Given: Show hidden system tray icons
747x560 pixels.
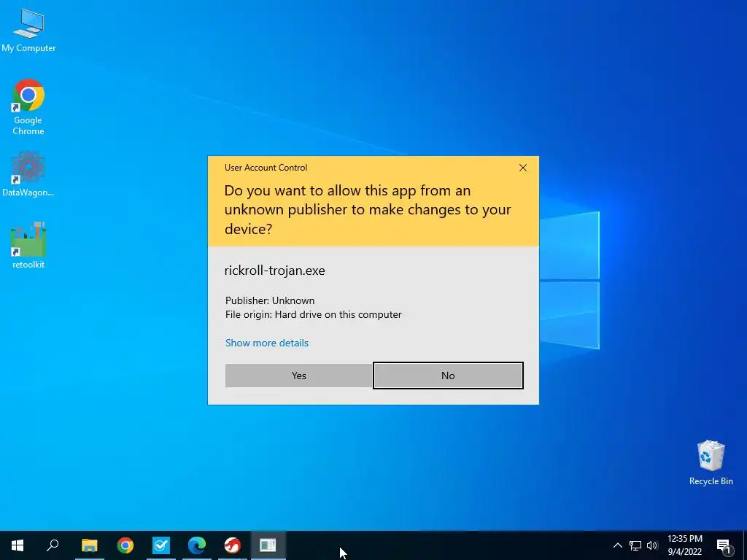Looking at the screenshot, I should click(x=617, y=545).
